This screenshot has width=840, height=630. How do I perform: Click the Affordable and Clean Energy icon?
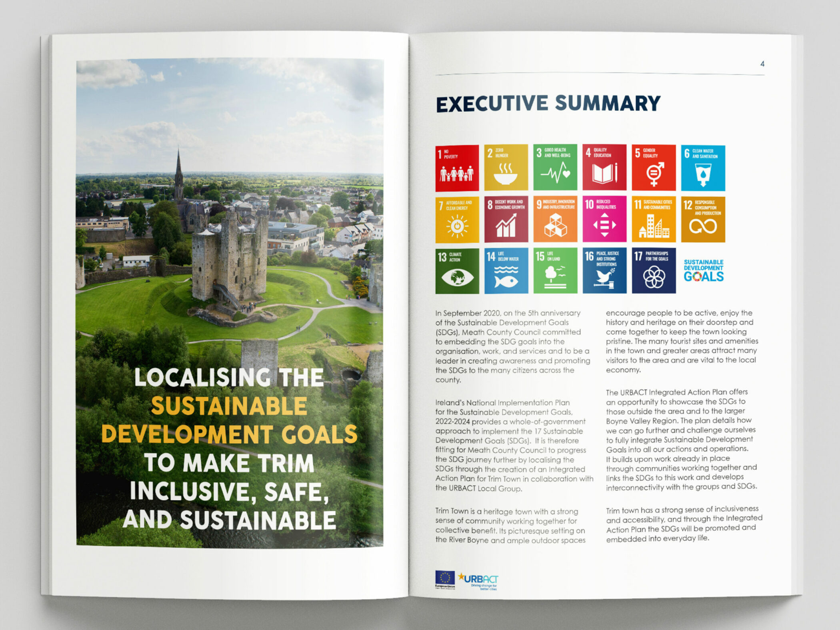click(x=457, y=219)
